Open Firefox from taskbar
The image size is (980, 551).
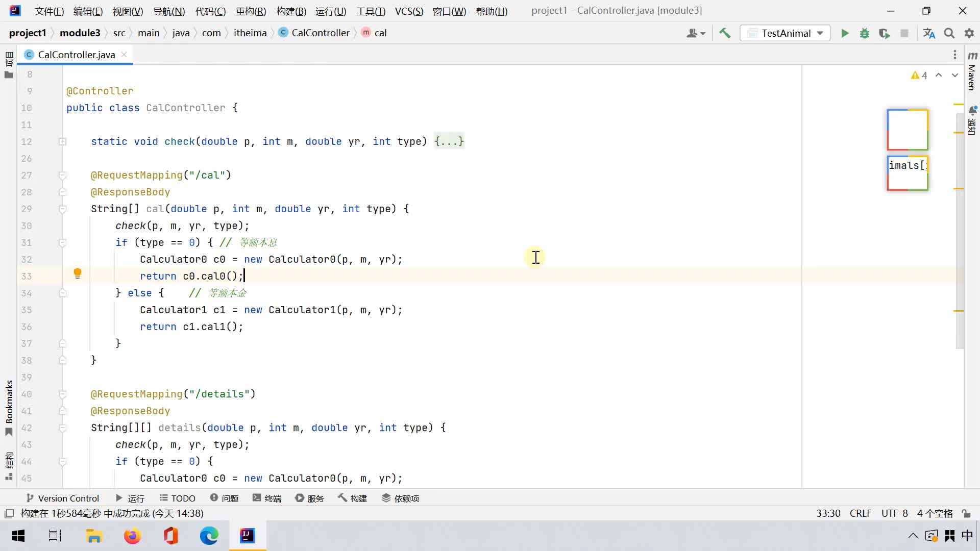pos(132,536)
